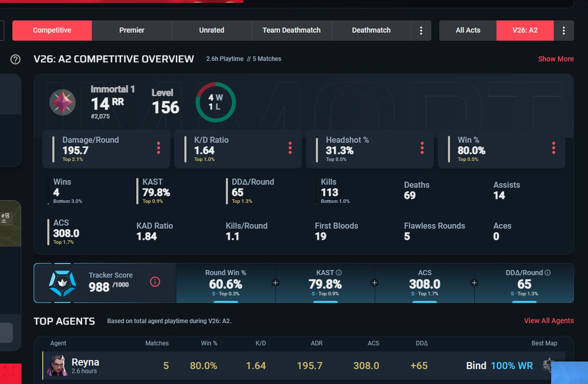Select the All Acts filter

(x=468, y=30)
